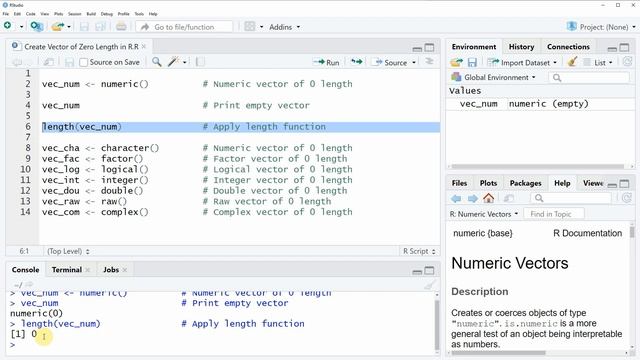Click the Clear console broom icon
This screenshot has height=360, width=640.
tap(429, 284)
